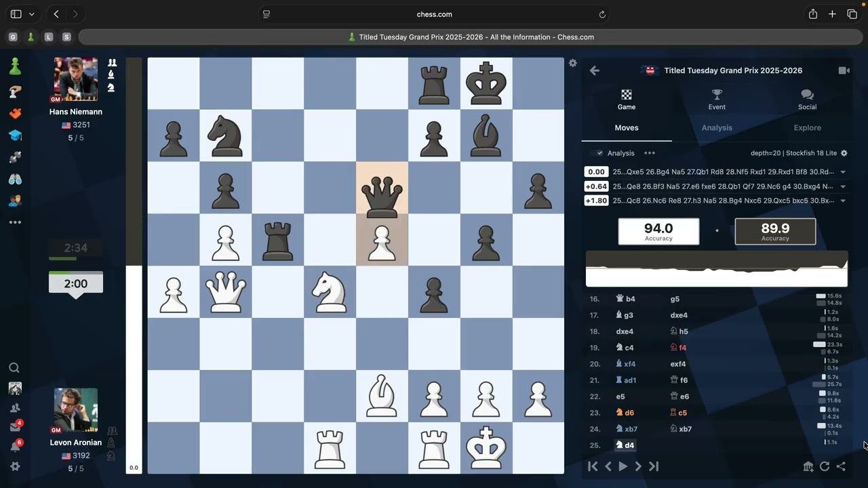868x488 pixels.
Task: Switch to the Social tab
Action: 807,100
